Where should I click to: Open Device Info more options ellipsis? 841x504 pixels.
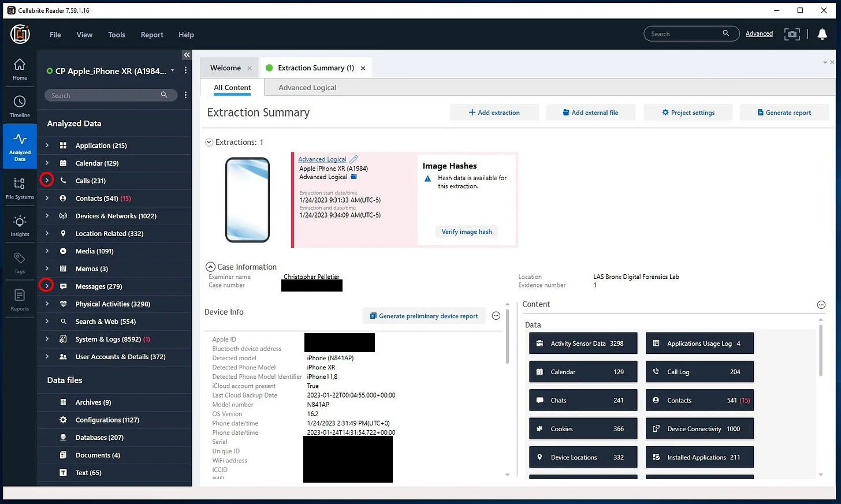496,316
